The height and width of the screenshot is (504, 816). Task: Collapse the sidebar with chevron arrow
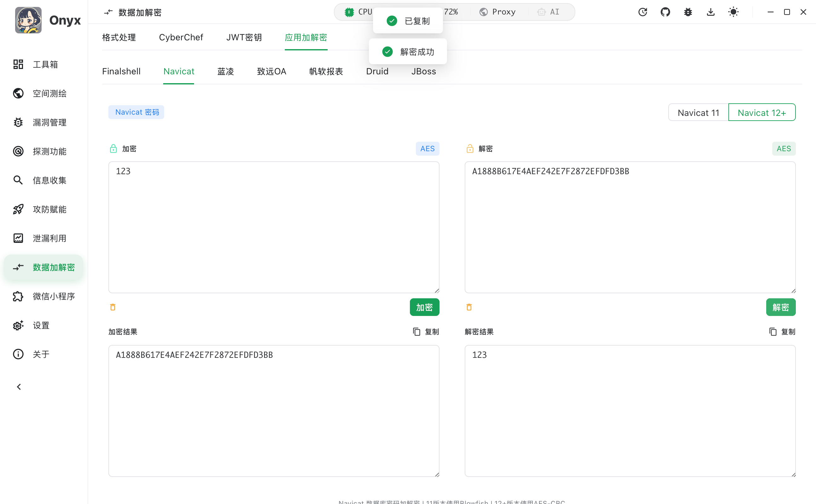click(19, 387)
